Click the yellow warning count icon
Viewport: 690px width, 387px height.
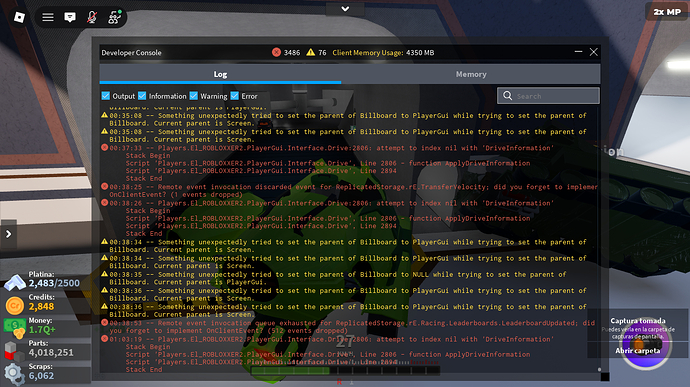click(311, 52)
